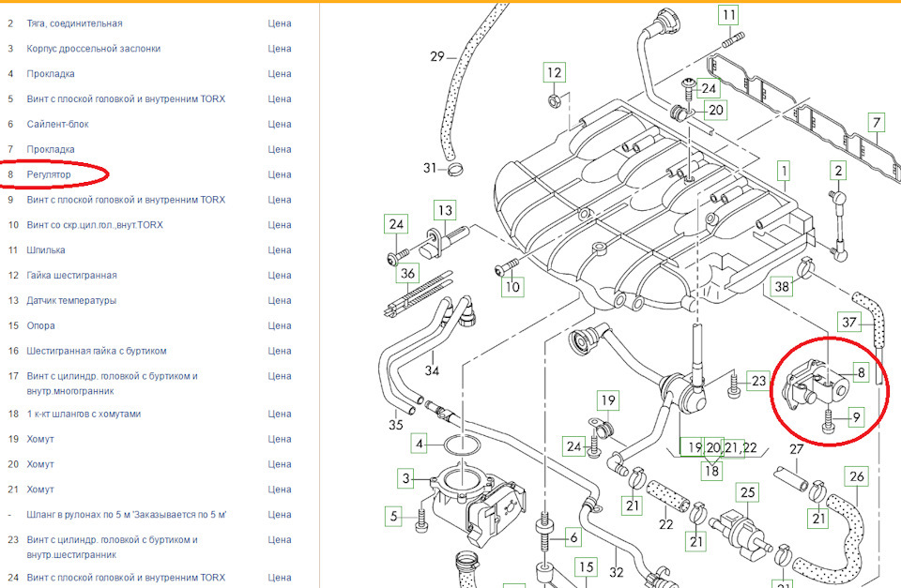Open the 'Гайка шестигранная' link
The height and width of the screenshot is (588, 901).
pyautogui.click(x=71, y=275)
